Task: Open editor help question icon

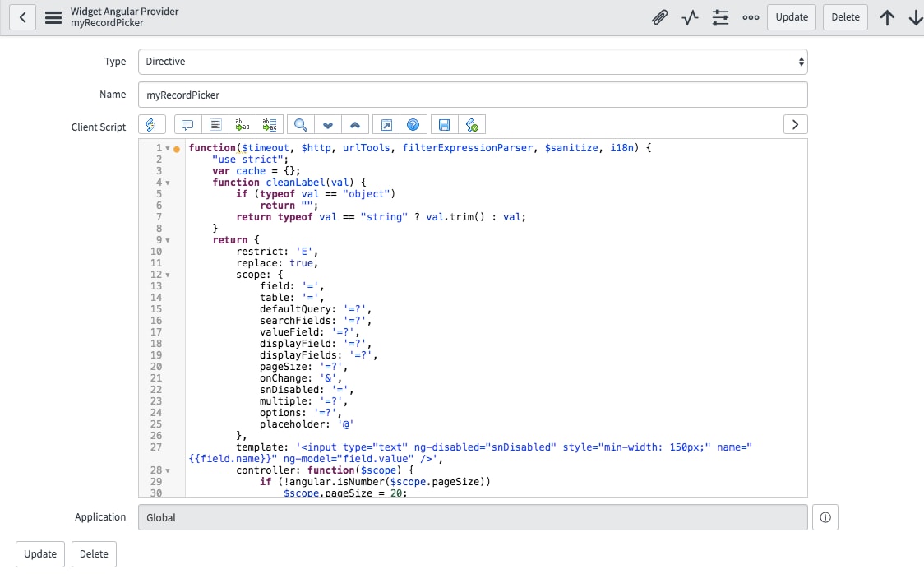Action: pos(413,125)
